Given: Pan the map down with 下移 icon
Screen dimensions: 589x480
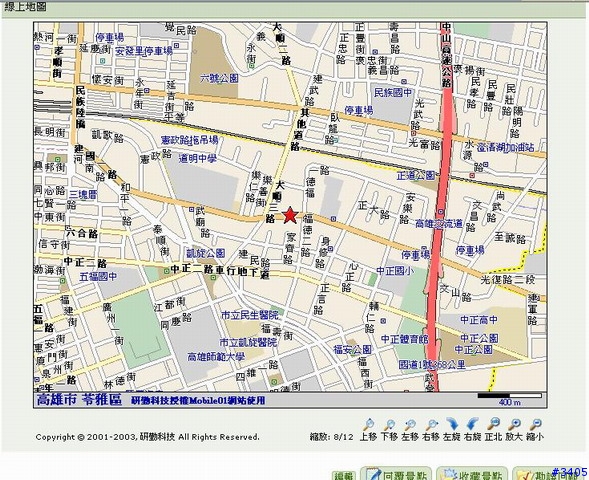Looking at the screenshot, I should point(389,425).
